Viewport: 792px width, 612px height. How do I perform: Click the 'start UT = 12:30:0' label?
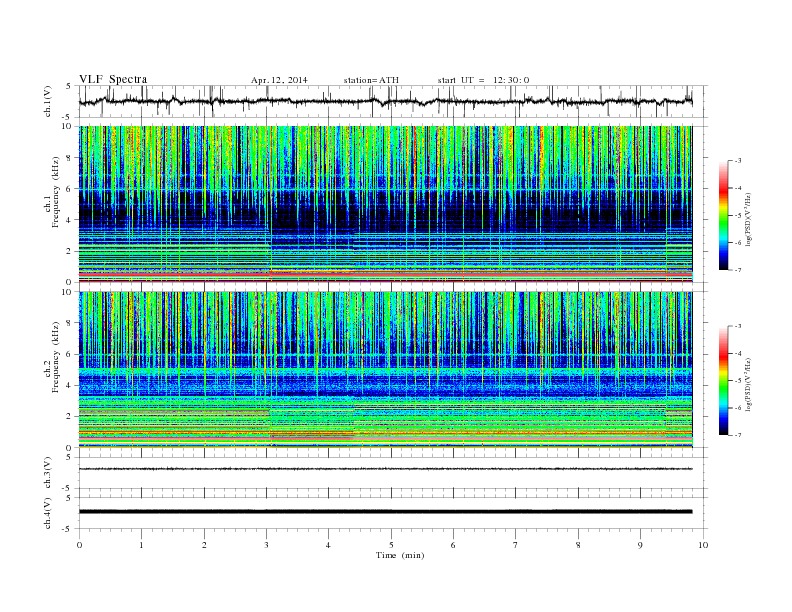(483, 80)
